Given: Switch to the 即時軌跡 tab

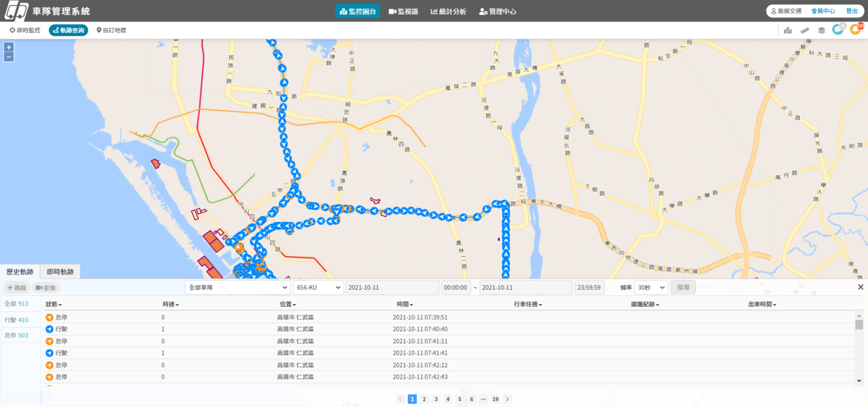Looking at the screenshot, I should pyautogui.click(x=60, y=272).
